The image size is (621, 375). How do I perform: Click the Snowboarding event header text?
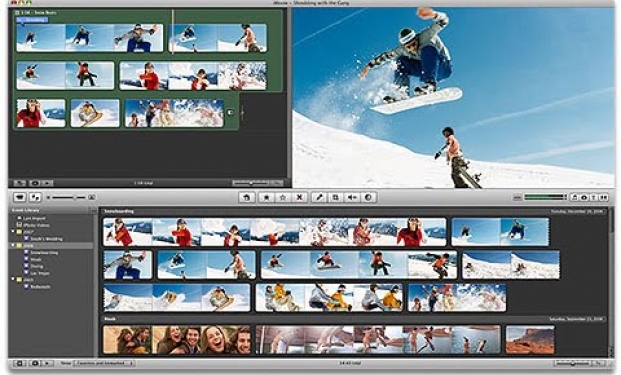click(x=119, y=211)
